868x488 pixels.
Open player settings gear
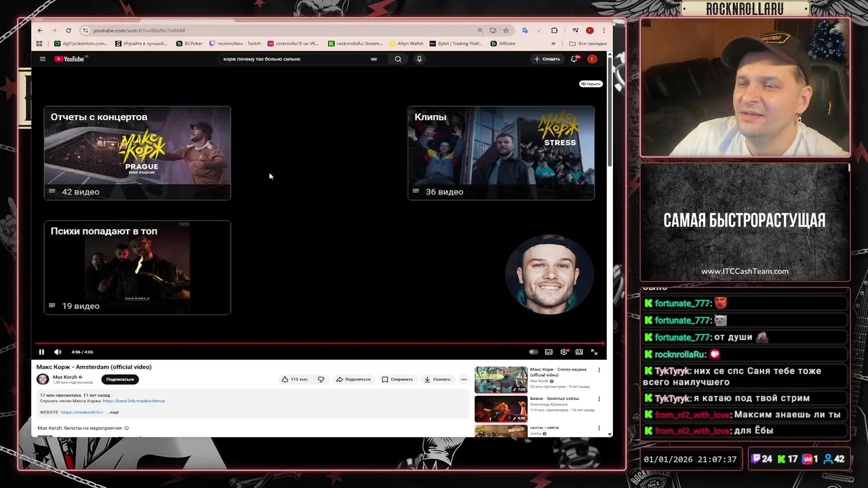[564, 352]
